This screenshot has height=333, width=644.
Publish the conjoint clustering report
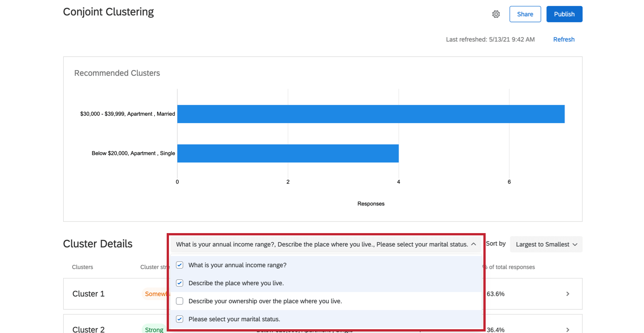pyautogui.click(x=564, y=14)
